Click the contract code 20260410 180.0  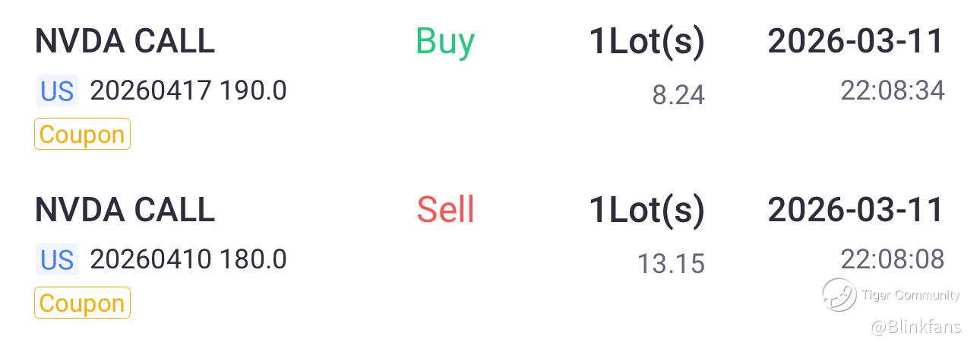(188, 260)
